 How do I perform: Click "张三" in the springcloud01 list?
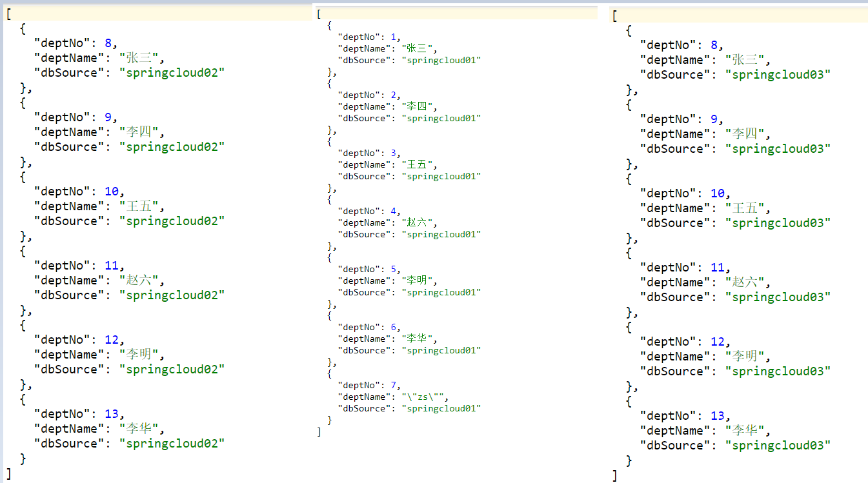click(x=416, y=48)
